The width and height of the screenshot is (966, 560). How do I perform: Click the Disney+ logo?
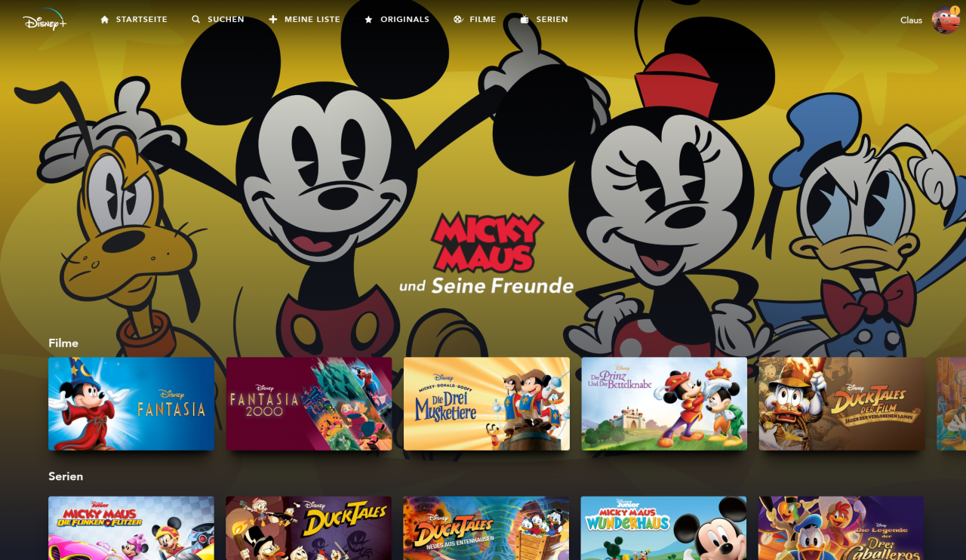pyautogui.click(x=45, y=19)
